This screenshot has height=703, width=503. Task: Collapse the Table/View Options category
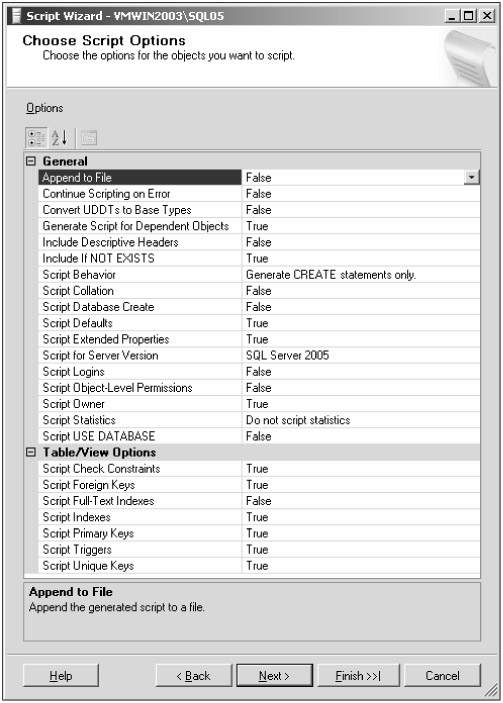point(30,452)
